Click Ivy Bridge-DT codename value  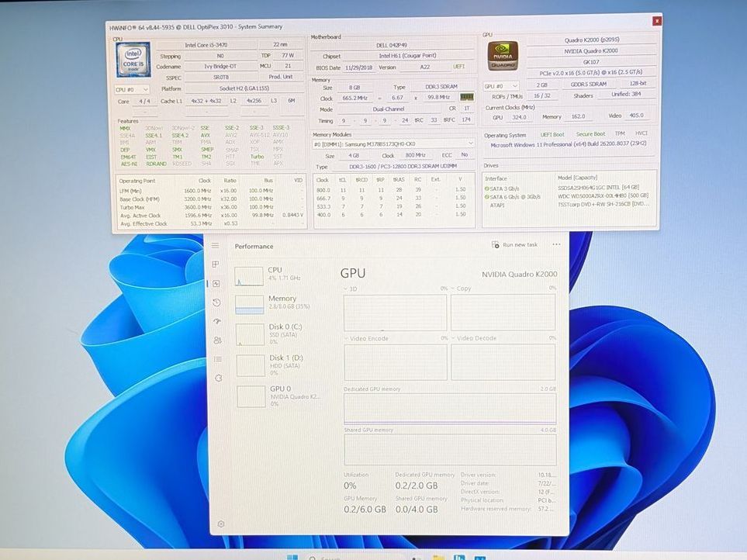point(220,67)
